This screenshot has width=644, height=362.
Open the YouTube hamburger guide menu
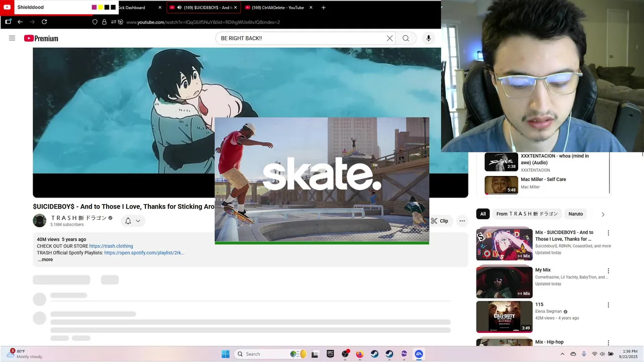pos(12,38)
